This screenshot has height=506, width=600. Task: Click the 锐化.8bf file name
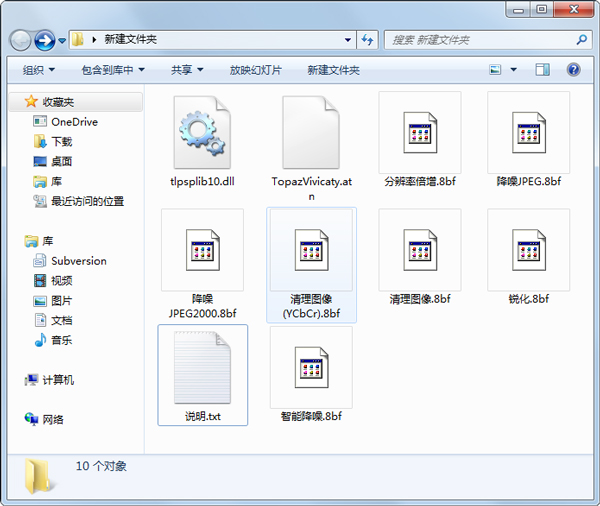[529, 299]
